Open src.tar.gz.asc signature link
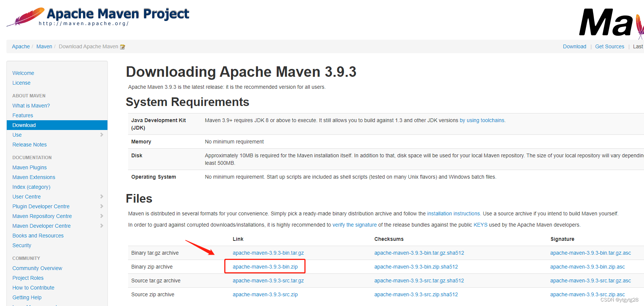 [590, 281]
